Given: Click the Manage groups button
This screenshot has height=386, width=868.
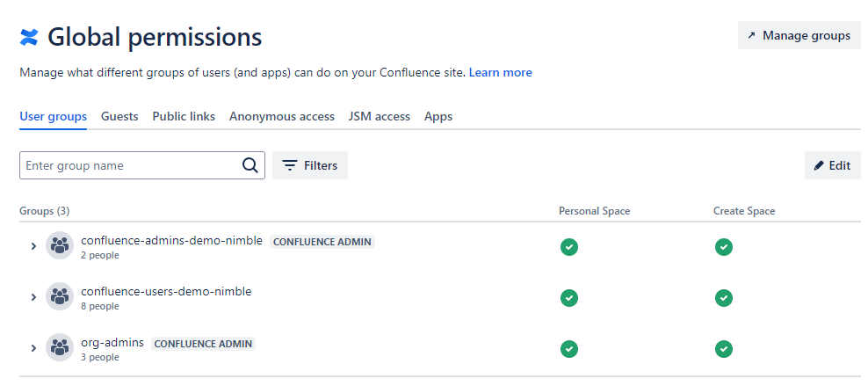Looking at the screenshot, I should (x=799, y=35).
